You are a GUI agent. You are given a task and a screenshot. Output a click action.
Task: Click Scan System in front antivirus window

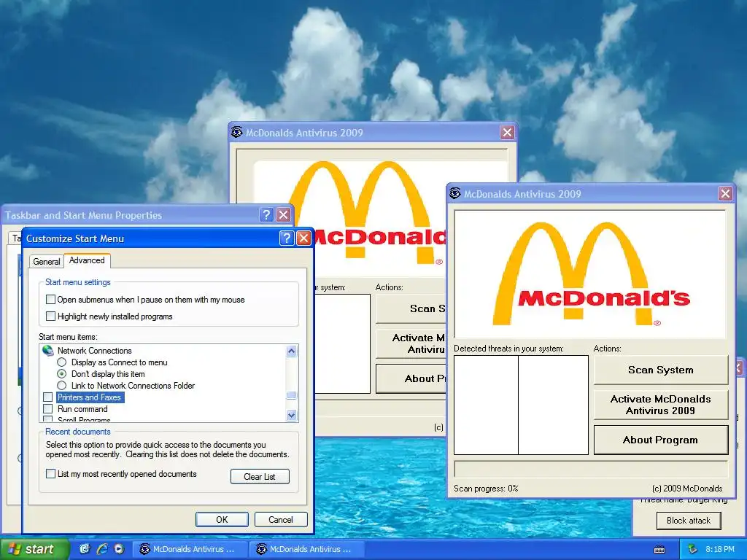(x=660, y=370)
